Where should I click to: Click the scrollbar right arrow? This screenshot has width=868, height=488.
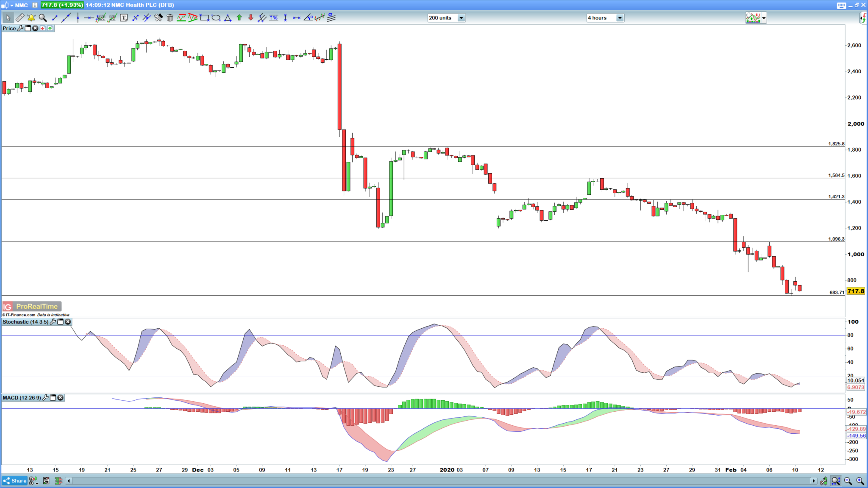[813, 481]
